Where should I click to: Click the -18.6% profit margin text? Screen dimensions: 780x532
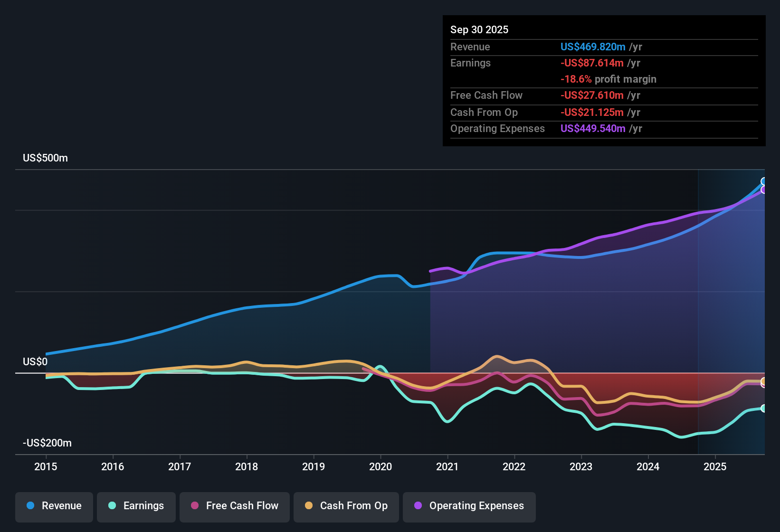[609, 79]
